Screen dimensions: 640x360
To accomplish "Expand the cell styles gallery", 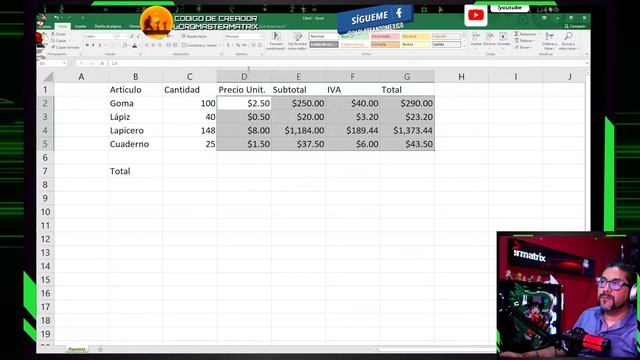I will pos(464,46).
